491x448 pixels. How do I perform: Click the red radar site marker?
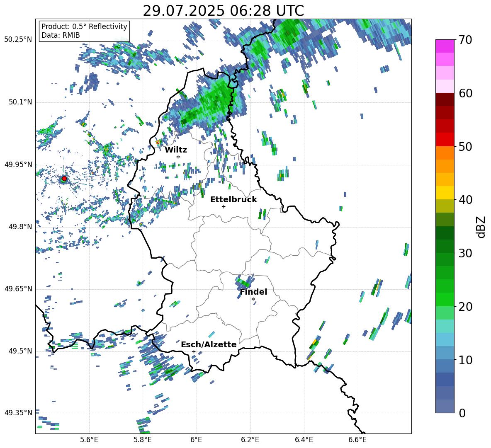pyautogui.click(x=64, y=179)
